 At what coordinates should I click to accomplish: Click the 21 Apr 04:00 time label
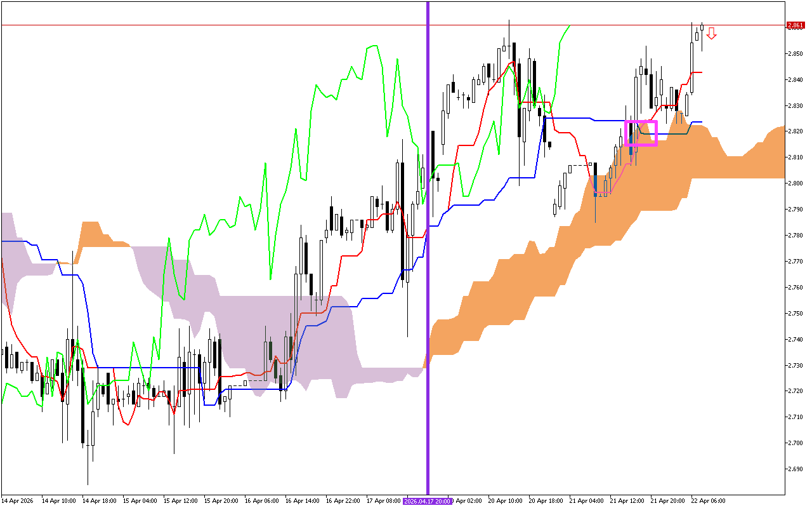(x=586, y=501)
